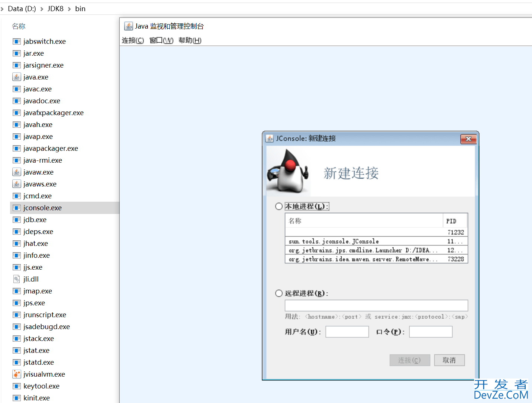Image resolution: width=532 pixels, height=403 pixels.
Task: Click the jconsole.exe file icon
Action: tap(16, 208)
